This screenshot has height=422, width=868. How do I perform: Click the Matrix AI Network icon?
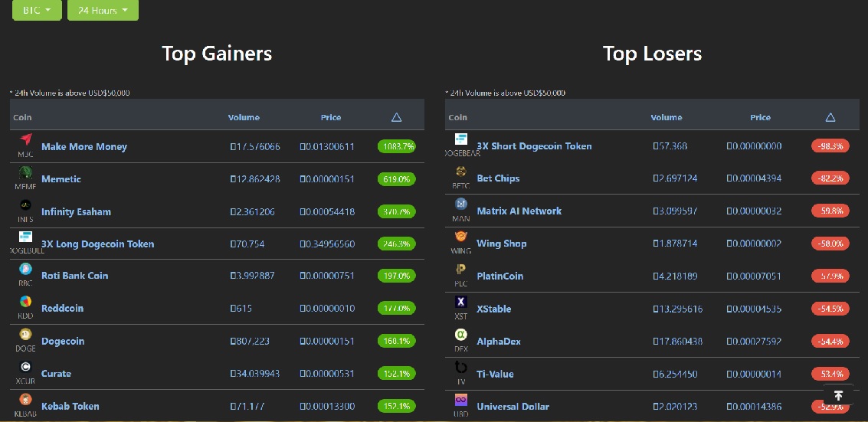coord(460,204)
